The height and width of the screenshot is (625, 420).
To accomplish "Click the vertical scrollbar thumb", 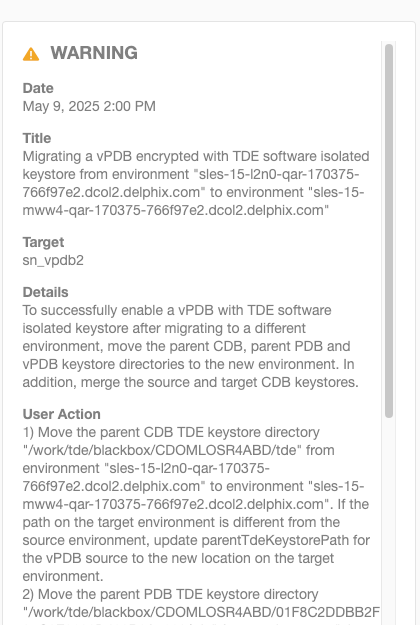I will [x=389, y=231].
